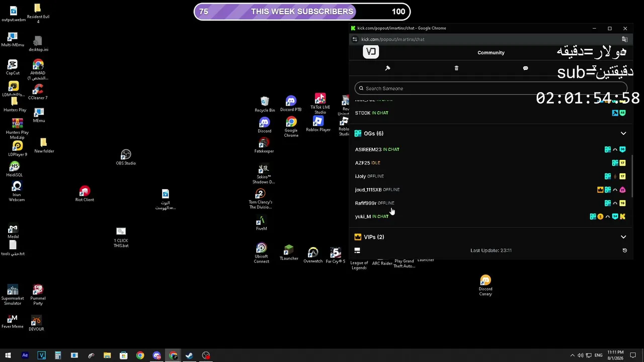Open Tom Clancy's The Division shortcut

pyautogui.click(x=260, y=199)
